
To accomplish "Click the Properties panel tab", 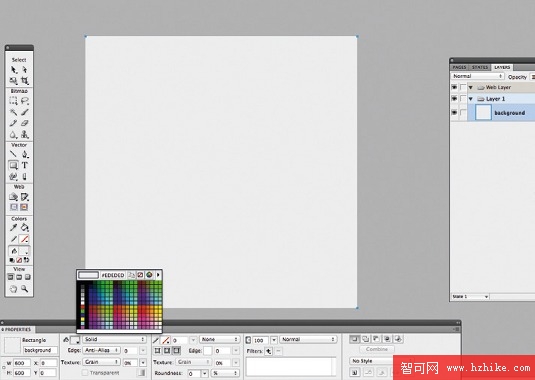I will 17,330.
